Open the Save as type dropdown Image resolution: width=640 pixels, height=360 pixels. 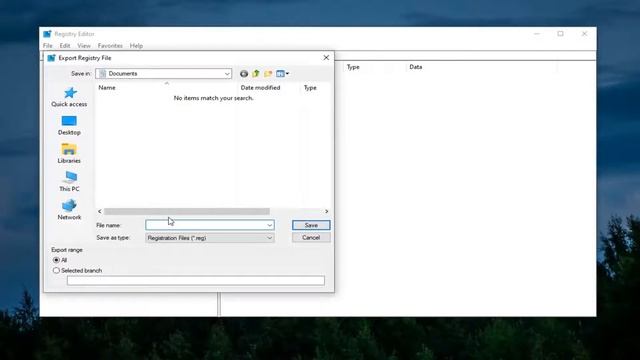coord(210,238)
